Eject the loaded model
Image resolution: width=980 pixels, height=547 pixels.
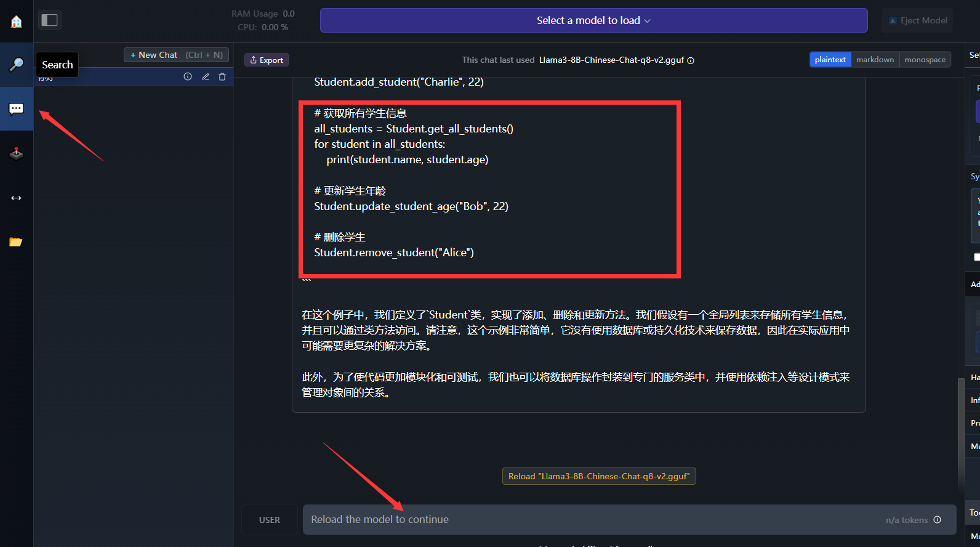pyautogui.click(x=917, y=20)
